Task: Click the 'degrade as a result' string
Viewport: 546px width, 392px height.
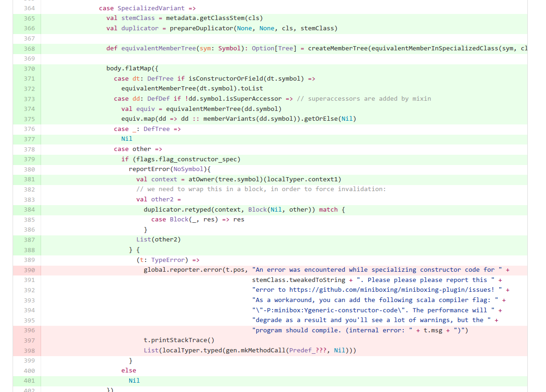Action: coord(371,320)
